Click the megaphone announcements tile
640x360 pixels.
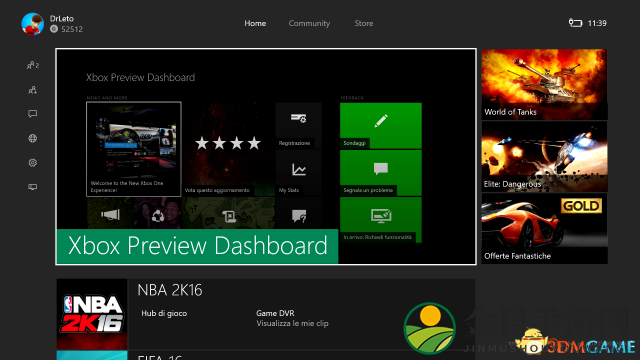tap(110, 213)
